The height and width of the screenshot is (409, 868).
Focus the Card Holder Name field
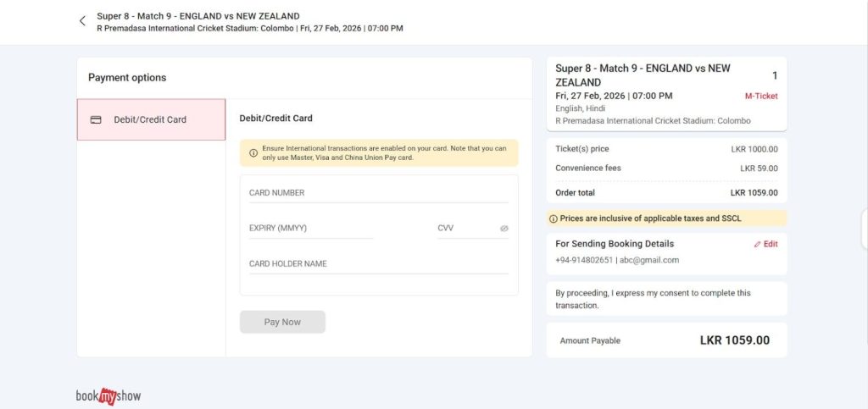(x=378, y=264)
